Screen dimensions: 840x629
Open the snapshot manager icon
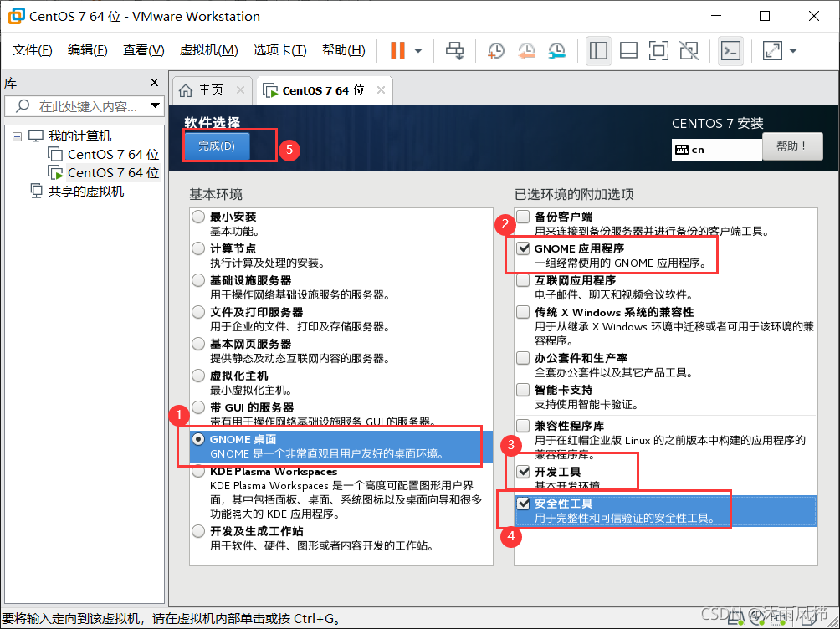(x=557, y=51)
